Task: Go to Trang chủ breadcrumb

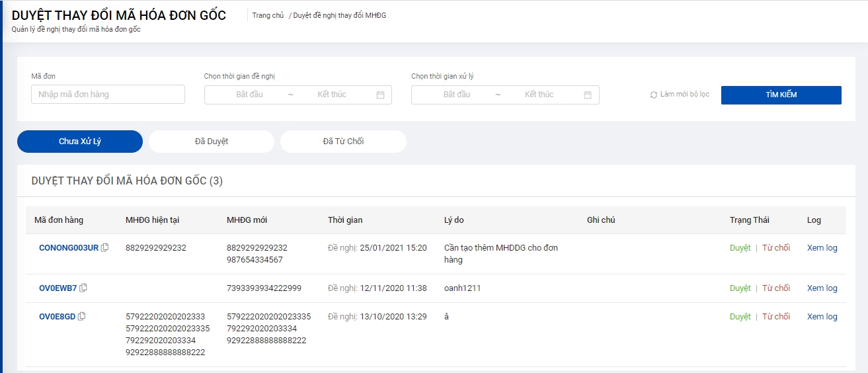Action: pos(268,15)
